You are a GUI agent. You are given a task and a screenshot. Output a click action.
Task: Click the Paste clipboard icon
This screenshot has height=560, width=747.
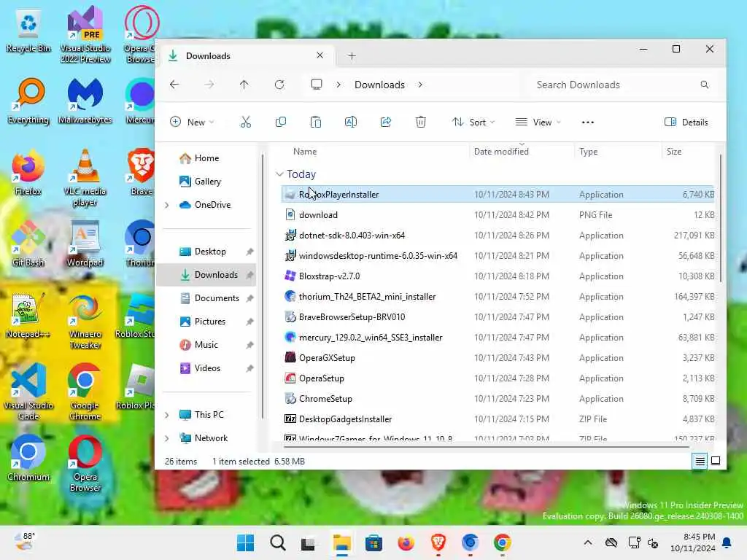(x=315, y=122)
